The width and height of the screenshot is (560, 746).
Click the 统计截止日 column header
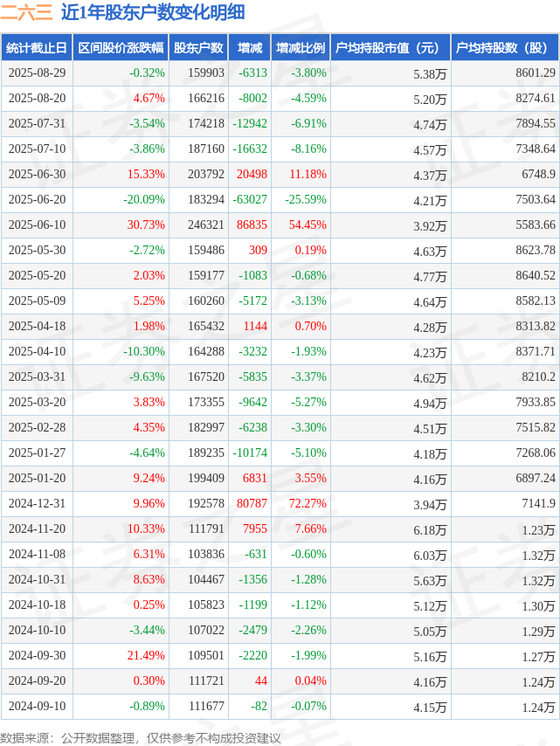point(37,47)
